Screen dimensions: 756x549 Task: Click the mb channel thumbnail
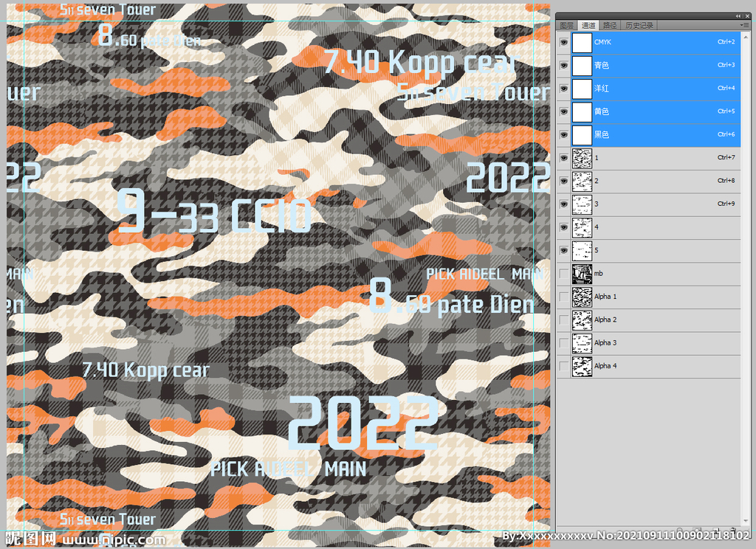pyautogui.click(x=583, y=274)
